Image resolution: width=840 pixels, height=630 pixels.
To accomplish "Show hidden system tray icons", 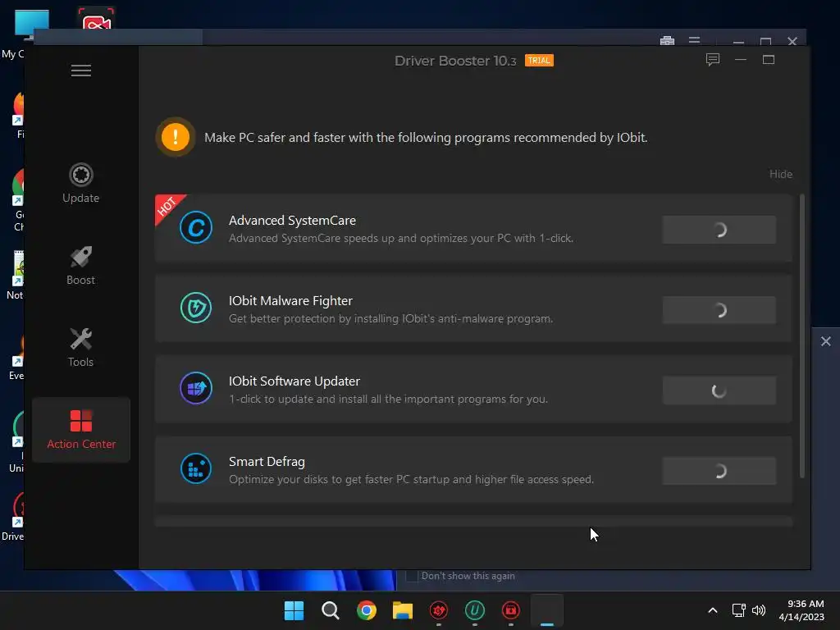I will point(713,610).
